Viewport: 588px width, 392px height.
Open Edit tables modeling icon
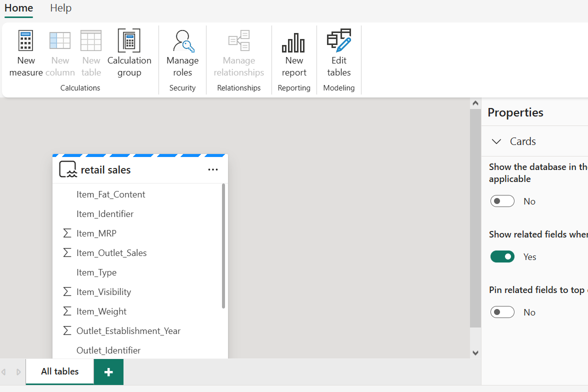tap(339, 40)
